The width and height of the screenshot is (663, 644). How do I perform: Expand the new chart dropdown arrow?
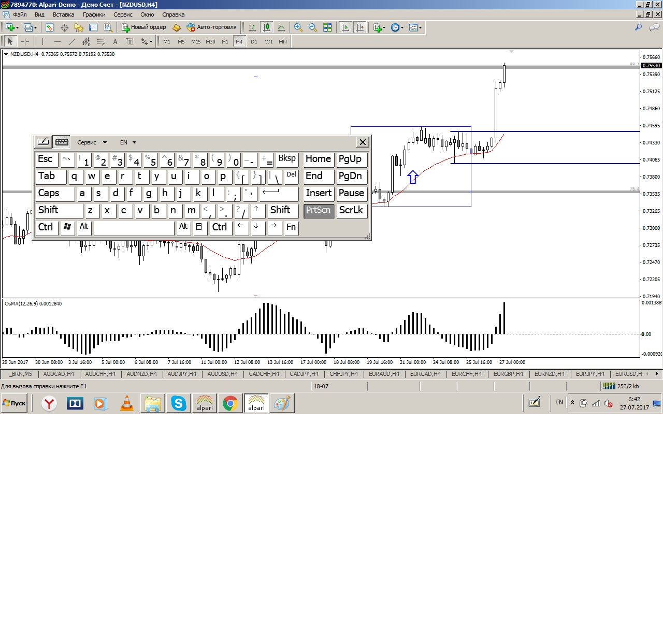click(17, 27)
